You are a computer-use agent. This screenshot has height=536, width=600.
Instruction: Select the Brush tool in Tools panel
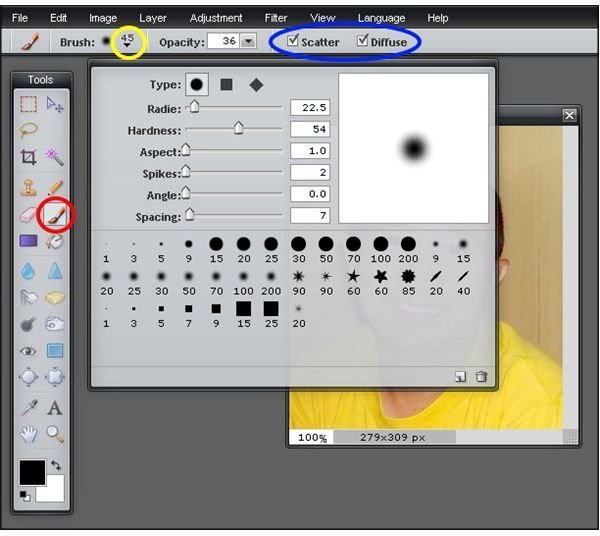55,215
